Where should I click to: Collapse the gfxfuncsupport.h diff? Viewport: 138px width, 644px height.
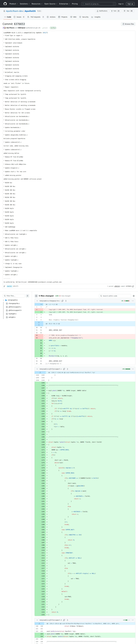pos(37,620)
